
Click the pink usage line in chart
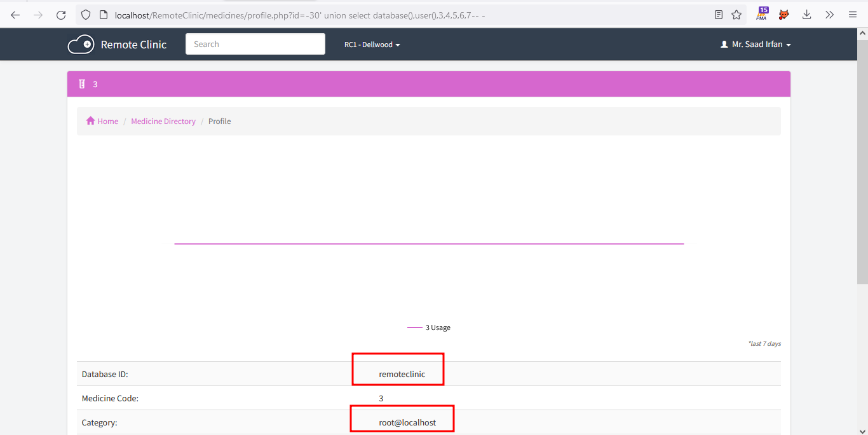tap(429, 244)
